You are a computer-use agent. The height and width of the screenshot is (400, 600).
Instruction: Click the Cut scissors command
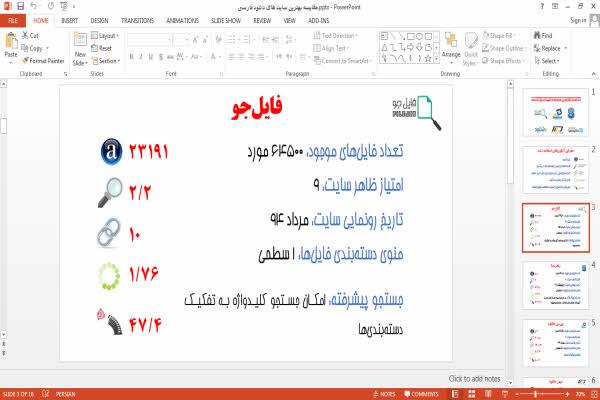point(30,36)
